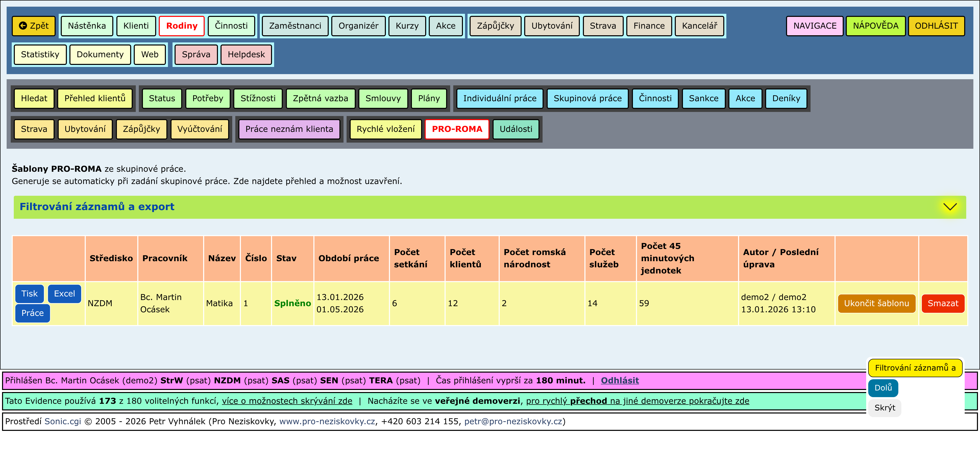Image resolution: width=980 pixels, height=460 pixels.
Task: Open the Rodiny tab
Action: point(181,26)
